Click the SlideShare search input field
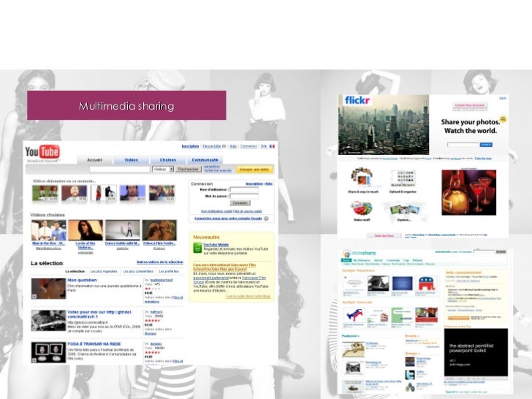The height and width of the screenshot is (399, 532). 484,251
